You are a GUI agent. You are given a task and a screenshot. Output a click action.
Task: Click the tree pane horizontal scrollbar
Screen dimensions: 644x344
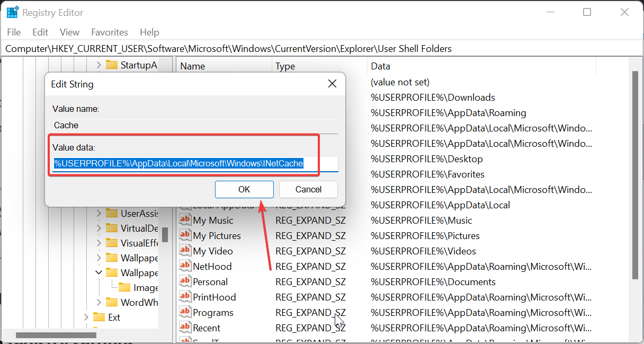coord(57,335)
